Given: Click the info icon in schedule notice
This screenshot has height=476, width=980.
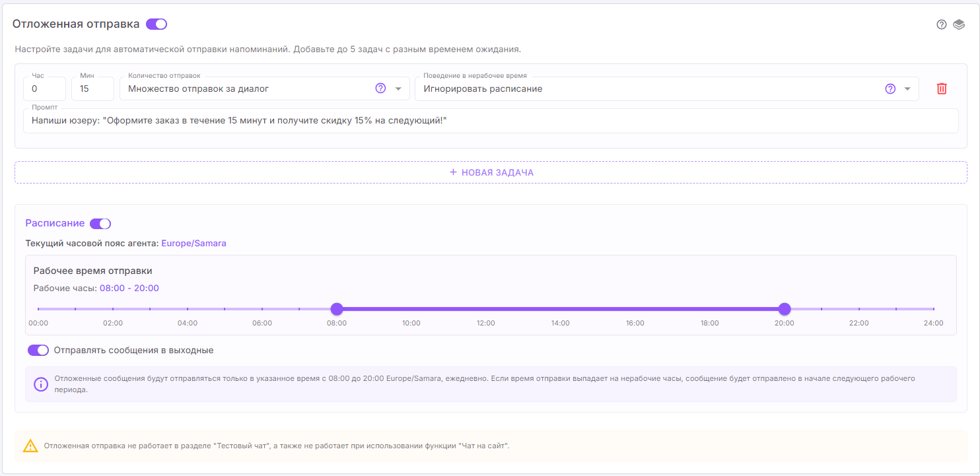Looking at the screenshot, I should (41, 384).
